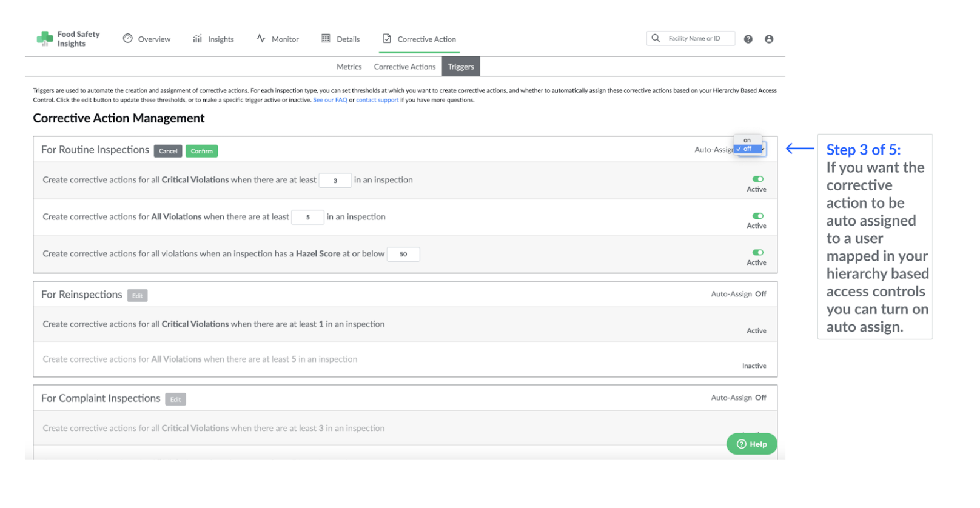
Task: Toggle All Violations trigger active switch
Action: point(757,216)
